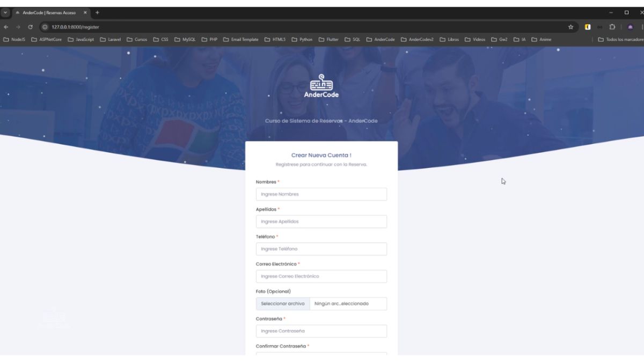Click the AnderCode logo in header
The height and width of the screenshot is (362, 644).
click(321, 86)
